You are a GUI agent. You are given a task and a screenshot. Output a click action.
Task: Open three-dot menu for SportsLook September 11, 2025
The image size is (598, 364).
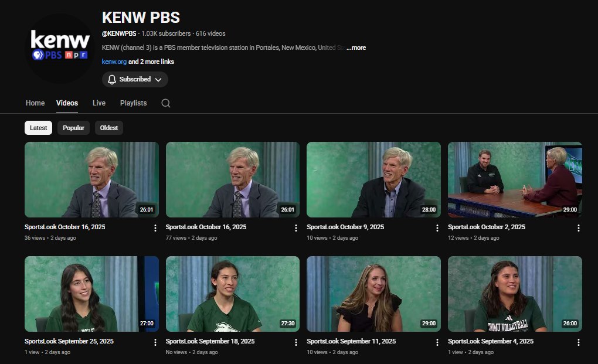tap(437, 342)
